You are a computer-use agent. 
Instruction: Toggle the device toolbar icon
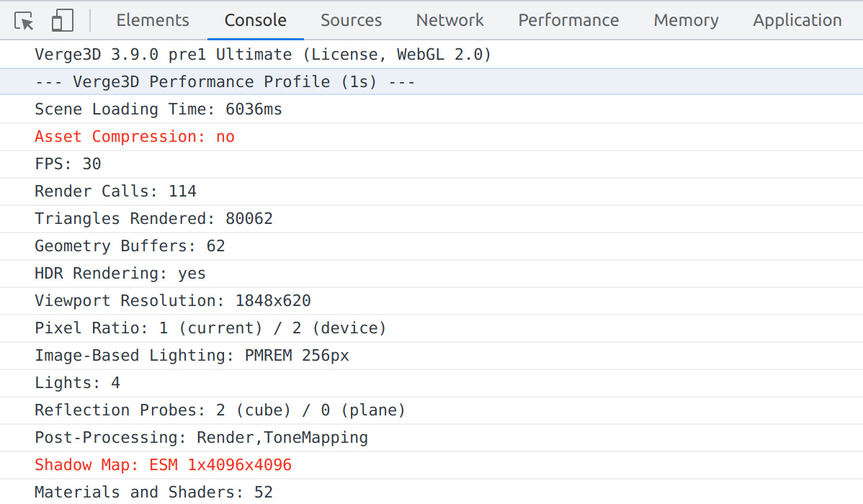[62, 21]
